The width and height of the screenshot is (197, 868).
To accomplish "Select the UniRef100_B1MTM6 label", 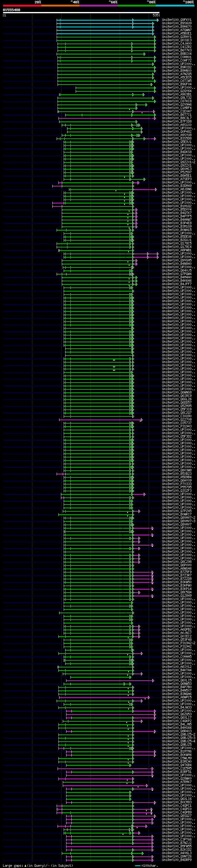I will tap(176, 751).
